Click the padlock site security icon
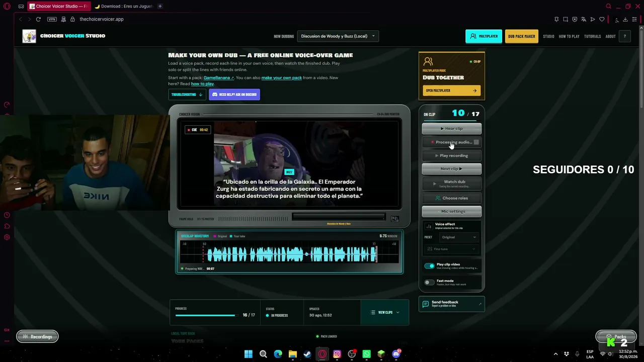The width and height of the screenshot is (644, 362). (72, 19)
